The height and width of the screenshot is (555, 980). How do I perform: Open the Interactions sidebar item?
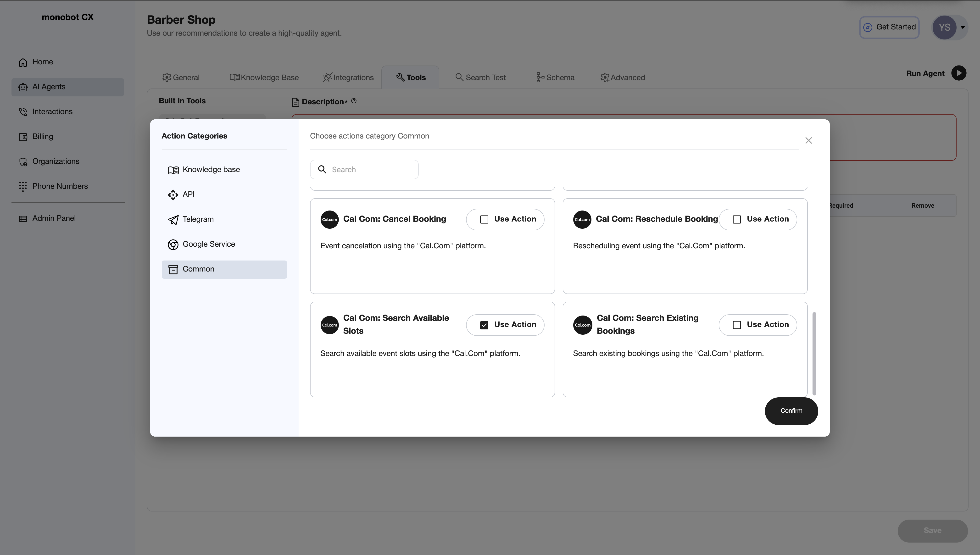click(x=52, y=111)
